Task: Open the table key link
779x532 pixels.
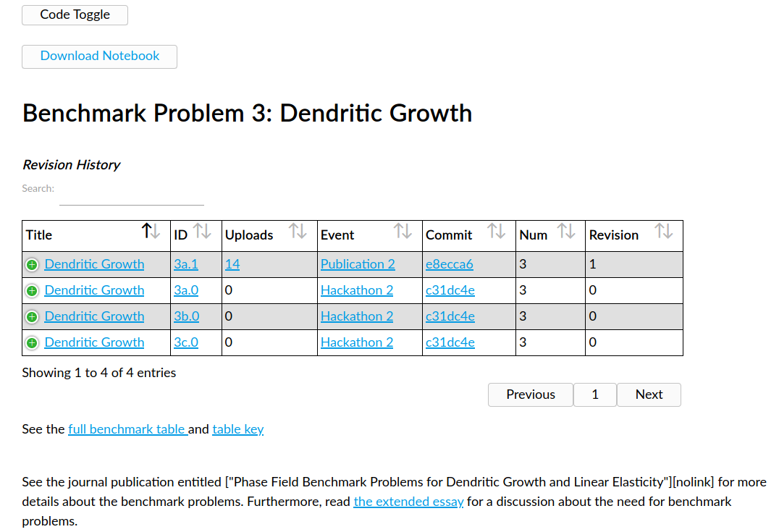Action: click(x=238, y=429)
